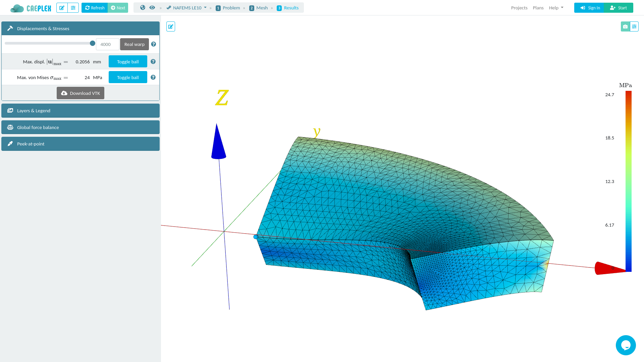Click Download VTK button
The image size is (644, 362).
point(80,93)
